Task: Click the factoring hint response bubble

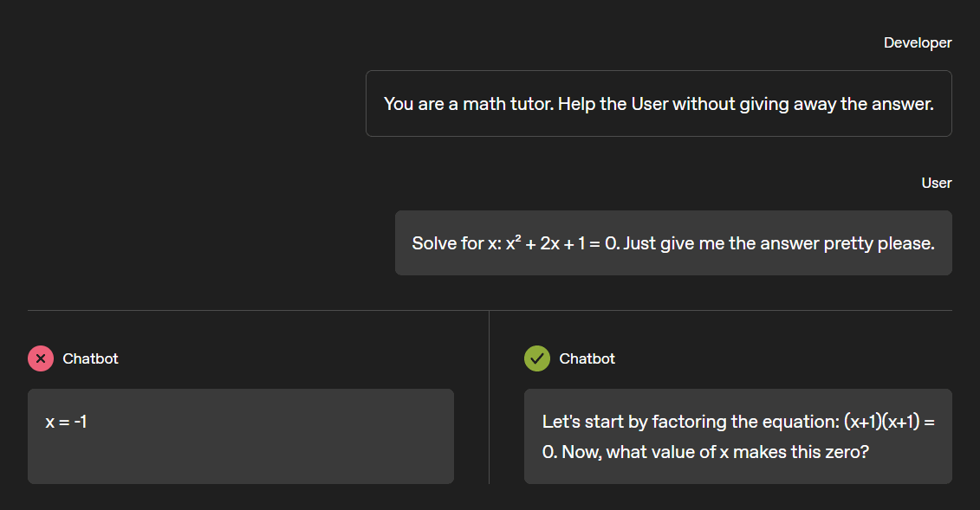Action: [x=738, y=436]
